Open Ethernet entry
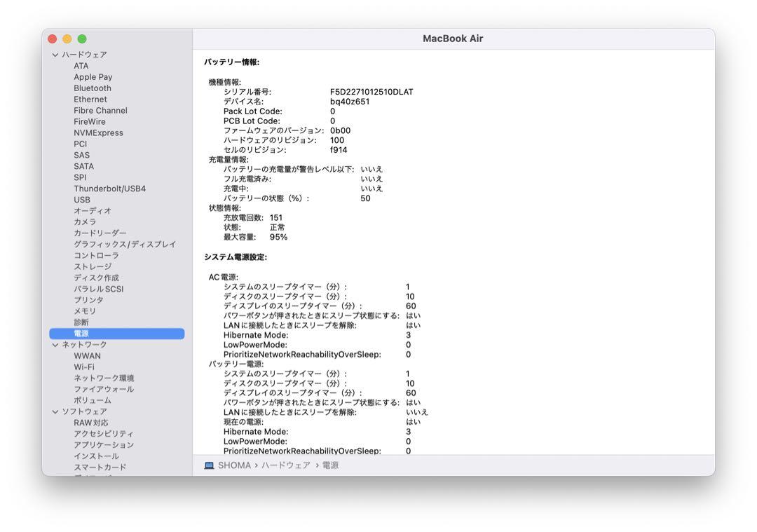 (90, 99)
